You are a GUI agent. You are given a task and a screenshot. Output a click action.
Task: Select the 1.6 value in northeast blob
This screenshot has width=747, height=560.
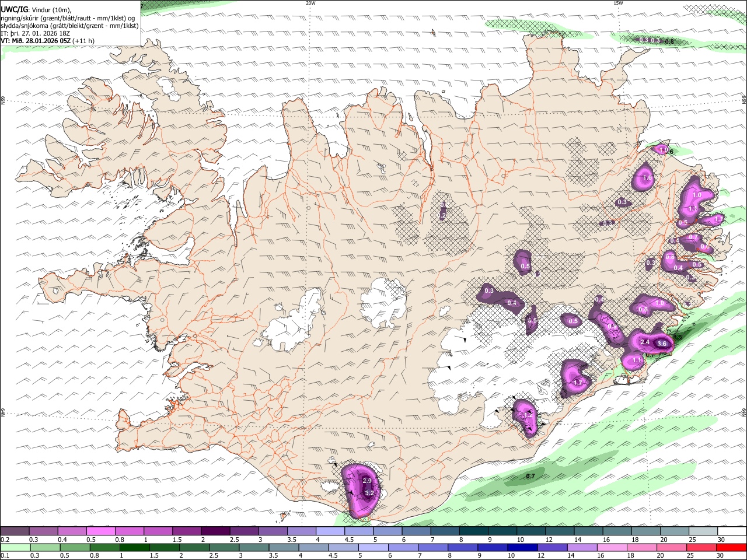(x=647, y=178)
